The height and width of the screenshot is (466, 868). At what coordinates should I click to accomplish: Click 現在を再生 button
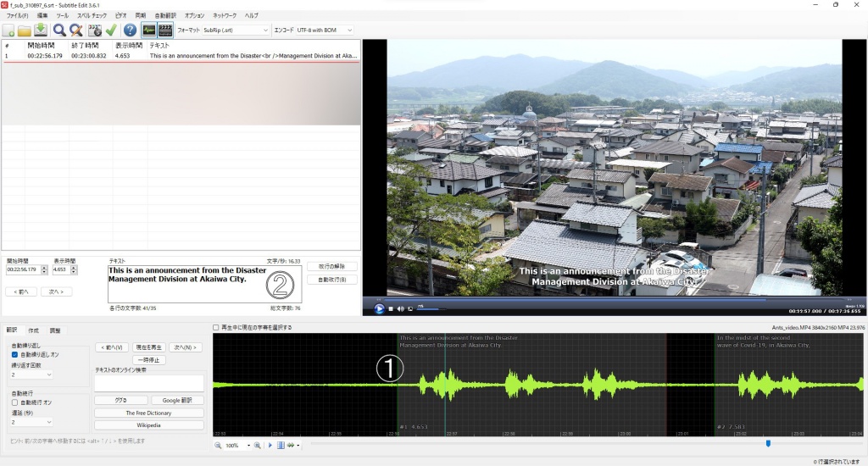[x=149, y=347]
